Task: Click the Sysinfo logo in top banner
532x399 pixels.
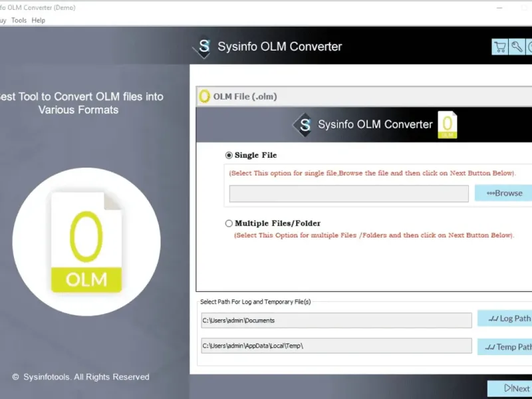Action: coord(203,47)
